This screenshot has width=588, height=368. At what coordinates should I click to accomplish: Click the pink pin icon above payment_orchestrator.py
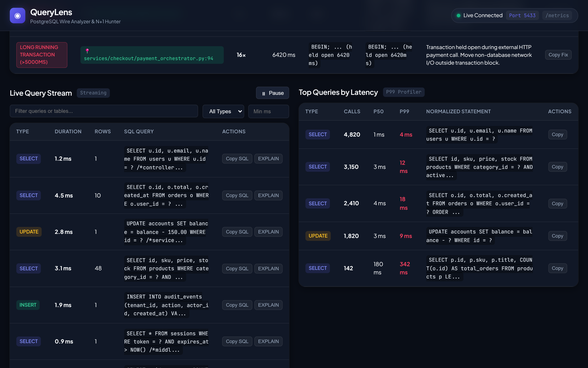point(87,51)
